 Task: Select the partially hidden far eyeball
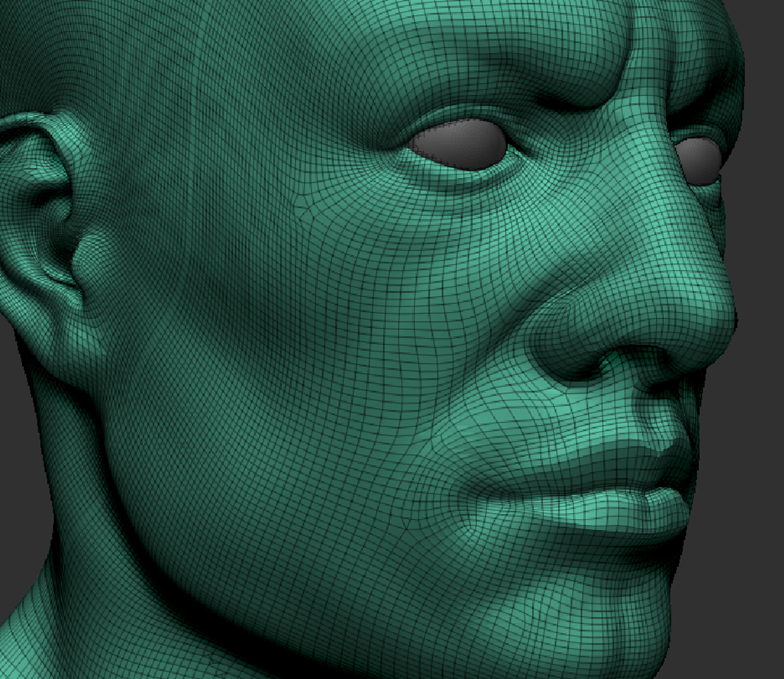tap(699, 160)
